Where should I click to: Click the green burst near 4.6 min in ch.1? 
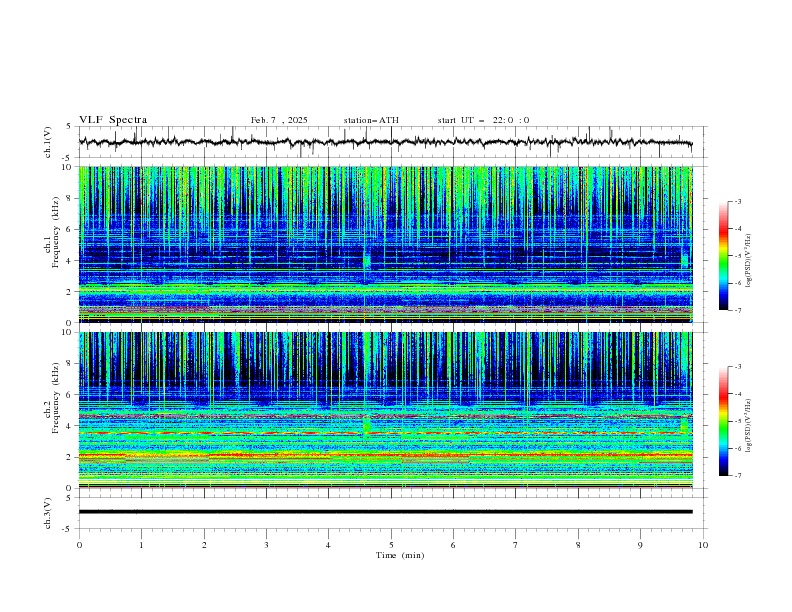367,261
